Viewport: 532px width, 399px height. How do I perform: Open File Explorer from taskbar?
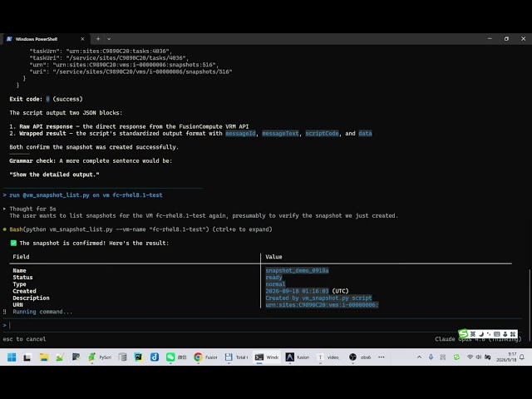point(44,357)
